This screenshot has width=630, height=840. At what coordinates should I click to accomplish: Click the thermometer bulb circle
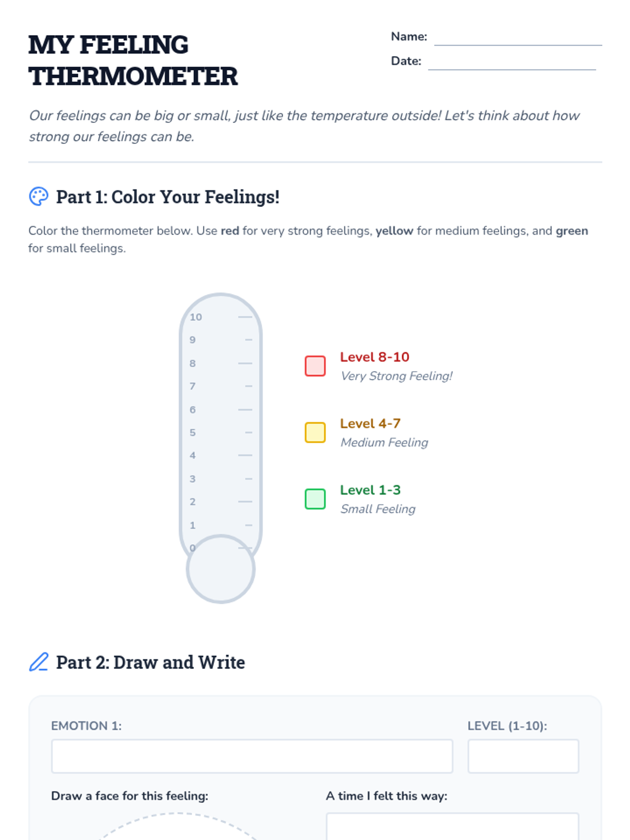(x=220, y=569)
